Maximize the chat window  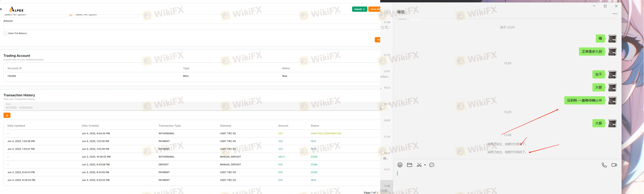605,6
